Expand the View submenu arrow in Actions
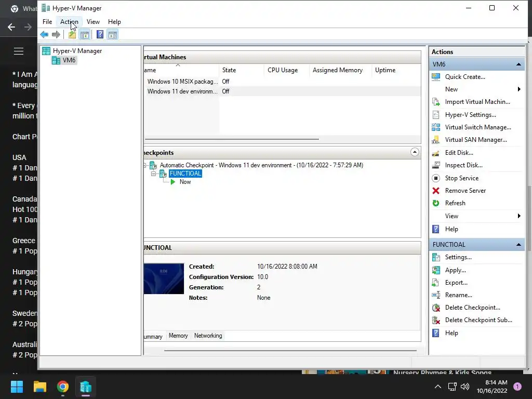Image resolution: width=532 pixels, height=399 pixels. tap(519, 216)
